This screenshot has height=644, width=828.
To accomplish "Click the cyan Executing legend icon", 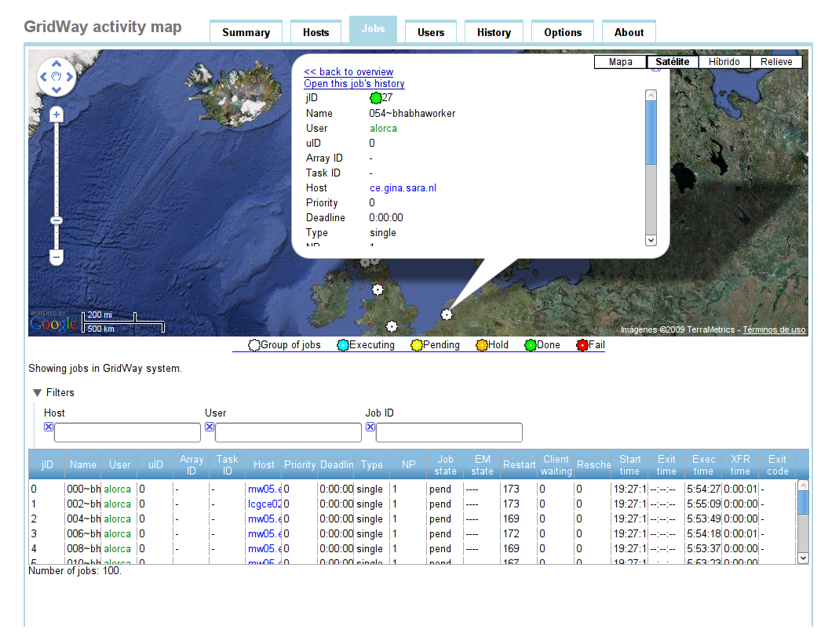I will point(343,345).
